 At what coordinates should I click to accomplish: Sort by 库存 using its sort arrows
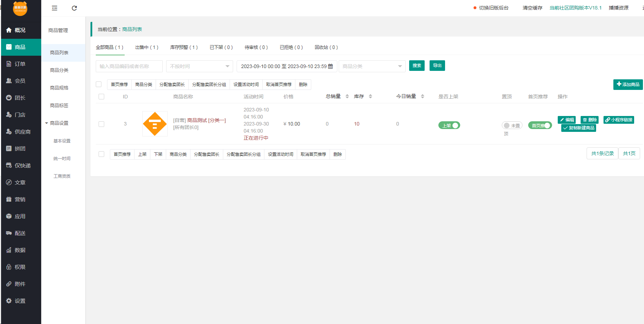click(x=370, y=96)
